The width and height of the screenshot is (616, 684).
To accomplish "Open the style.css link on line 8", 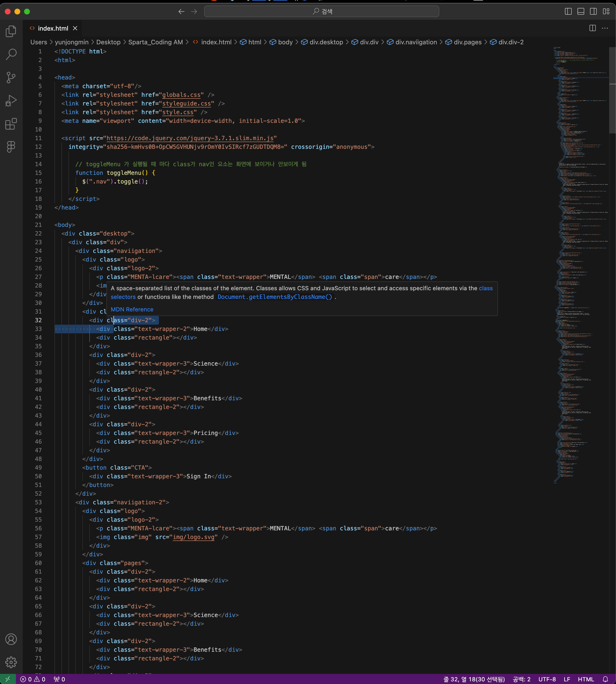I will click(x=178, y=112).
